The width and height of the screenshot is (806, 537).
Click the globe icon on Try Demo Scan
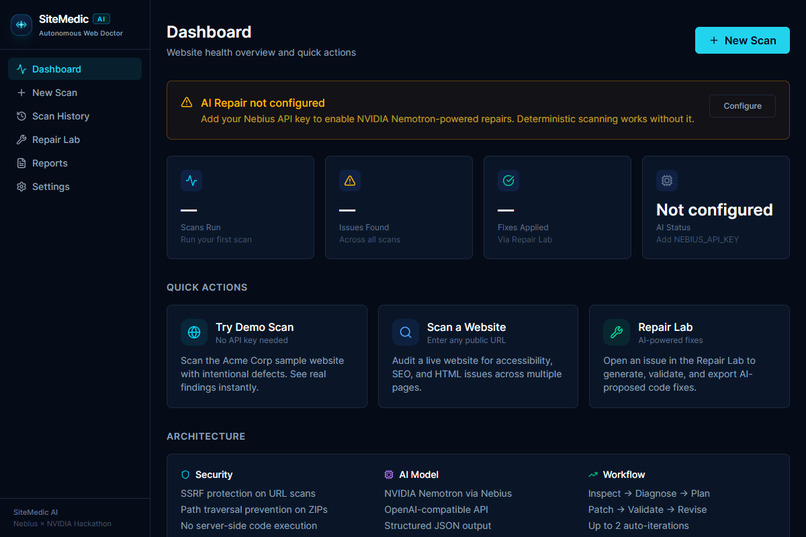[x=194, y=332]
